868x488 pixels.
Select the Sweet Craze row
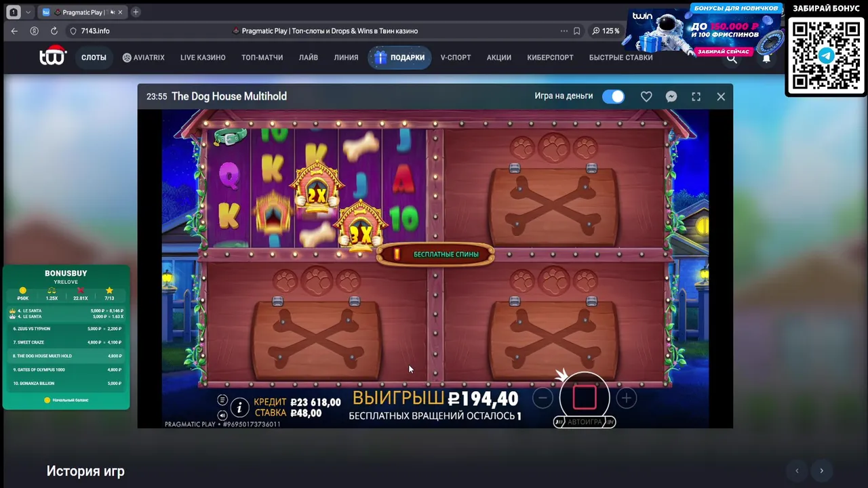click(x=66, y=342)
